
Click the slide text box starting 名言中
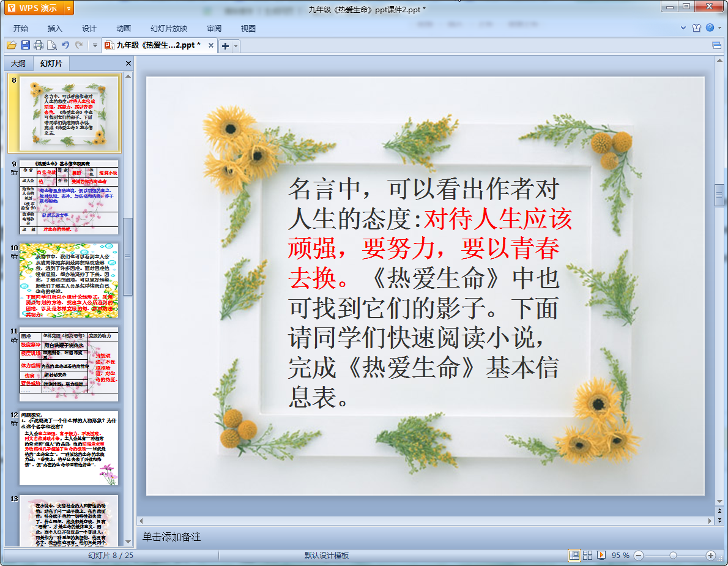pos(431,292)
